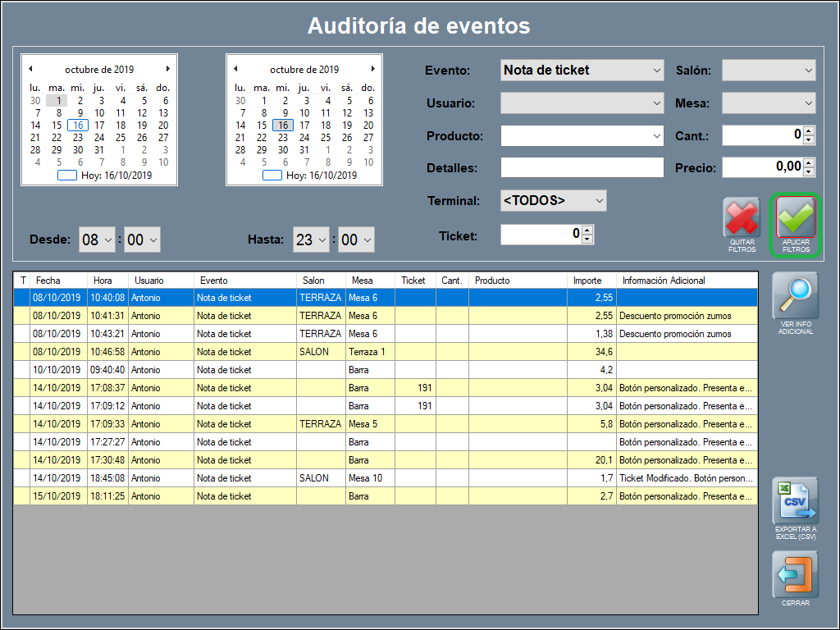Click the Cerrar exit icon

coord(795,574)
